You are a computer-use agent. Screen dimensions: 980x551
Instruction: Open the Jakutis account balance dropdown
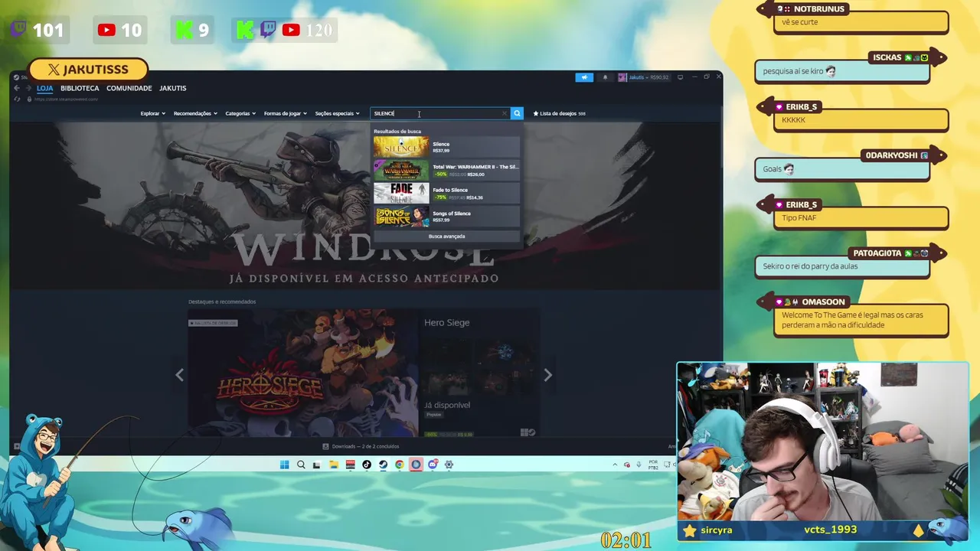pyautogui.click(x=648, y=77)
